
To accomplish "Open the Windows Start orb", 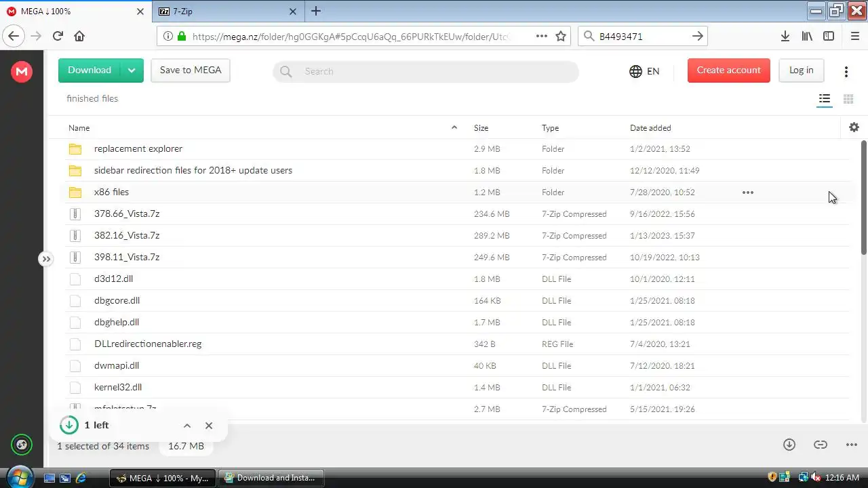I will click(x=20, y=477).
